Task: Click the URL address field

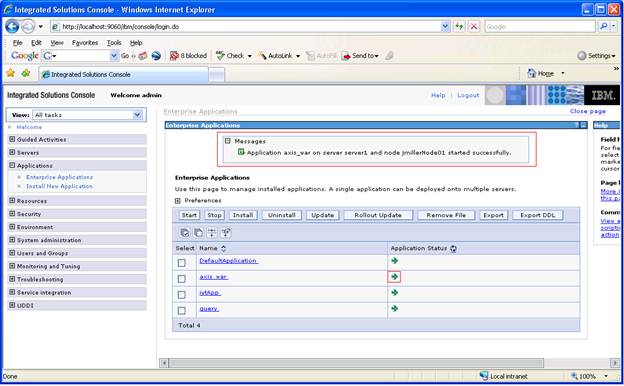Action: click(246, 27)
